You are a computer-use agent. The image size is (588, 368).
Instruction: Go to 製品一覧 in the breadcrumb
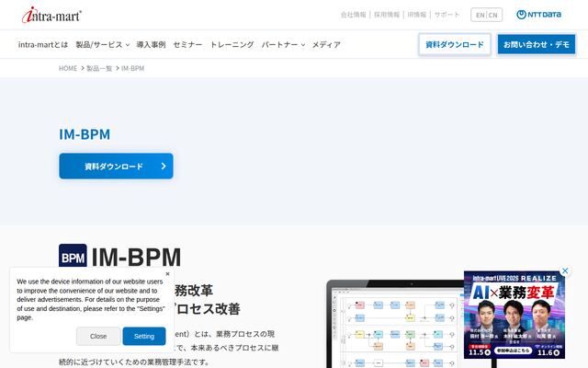pos(99,68)
